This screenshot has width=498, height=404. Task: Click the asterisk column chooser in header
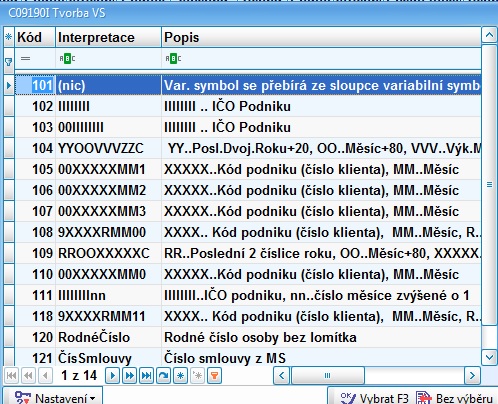(x=9, y=37)
